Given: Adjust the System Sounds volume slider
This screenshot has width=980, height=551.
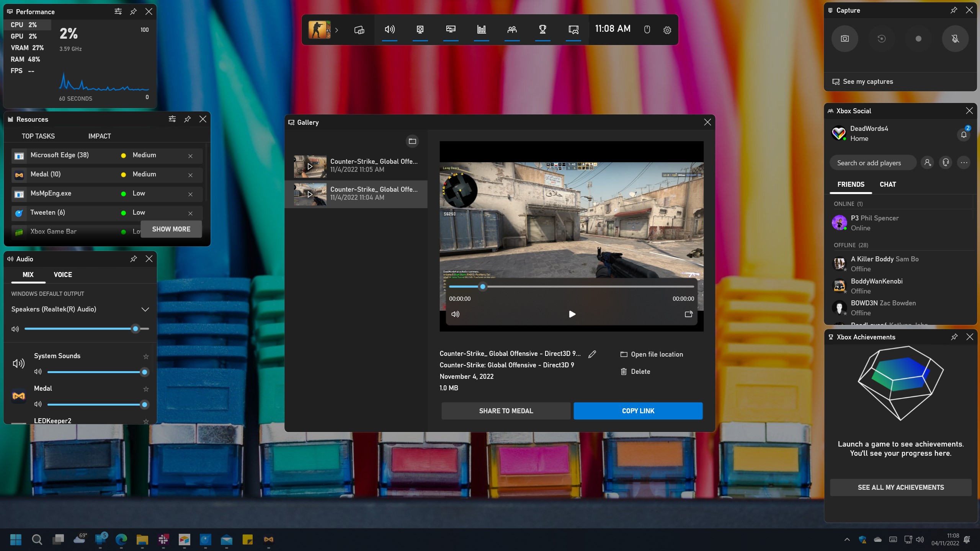Looking at the screenshot, I should [x=98, y=372].
